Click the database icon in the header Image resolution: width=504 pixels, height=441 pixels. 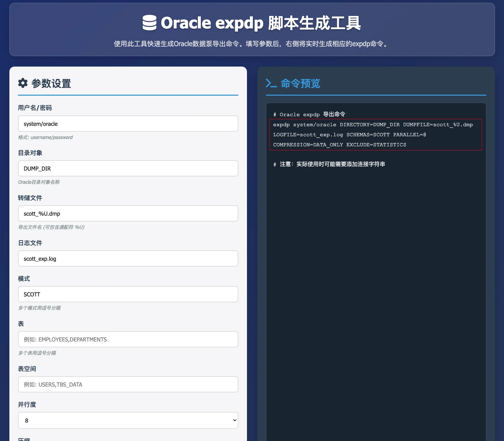pyautogui.click(x=150, y=23)
